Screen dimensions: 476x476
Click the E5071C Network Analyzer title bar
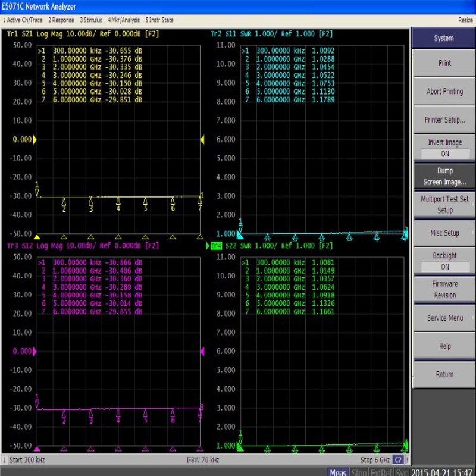click(x=238, y=7)
